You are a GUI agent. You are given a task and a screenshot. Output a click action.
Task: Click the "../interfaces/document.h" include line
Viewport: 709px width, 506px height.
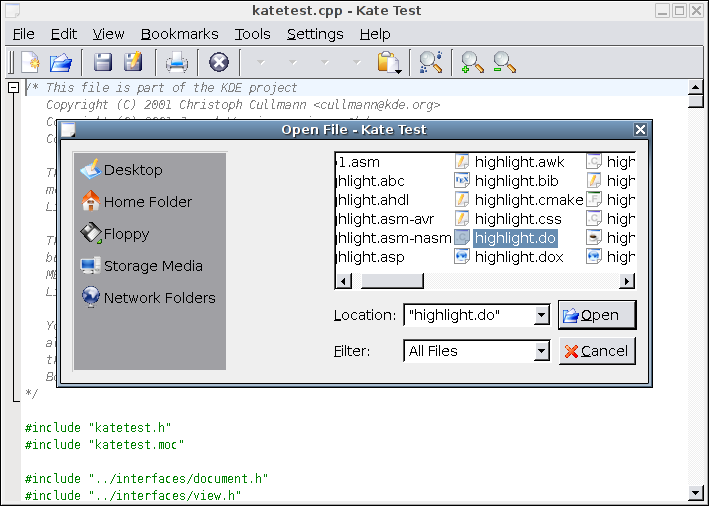[x=147, y=478]
